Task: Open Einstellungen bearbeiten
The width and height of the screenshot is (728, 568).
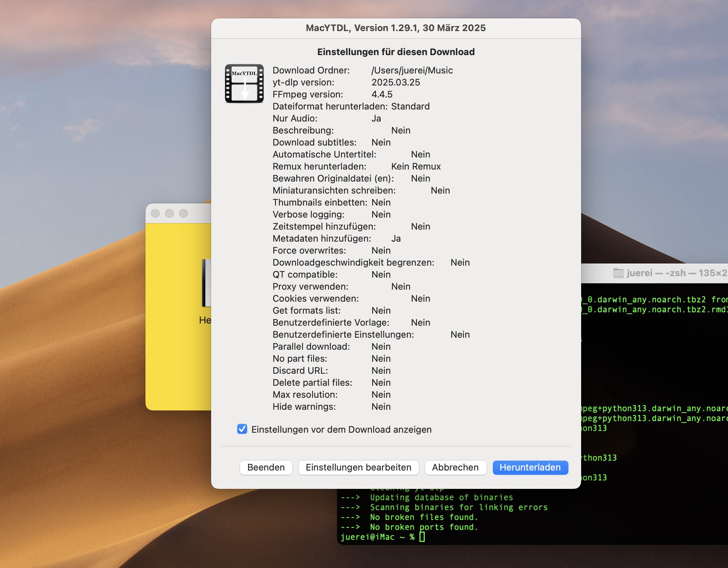Action: (x=358, y=467)
